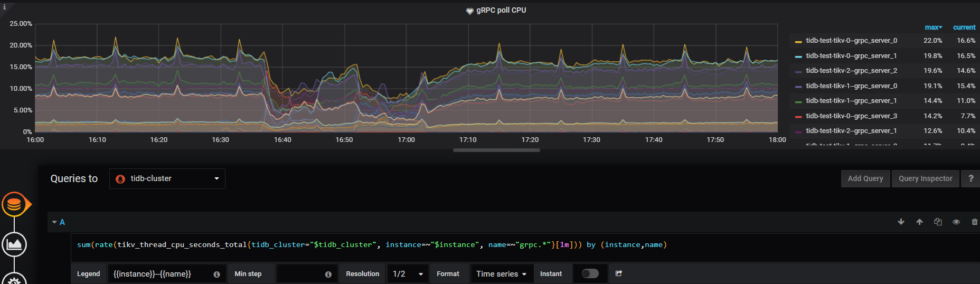Toggle the Instant query switch
The width and height of the screenshot is (980, 284).
(x=590, y=273)
